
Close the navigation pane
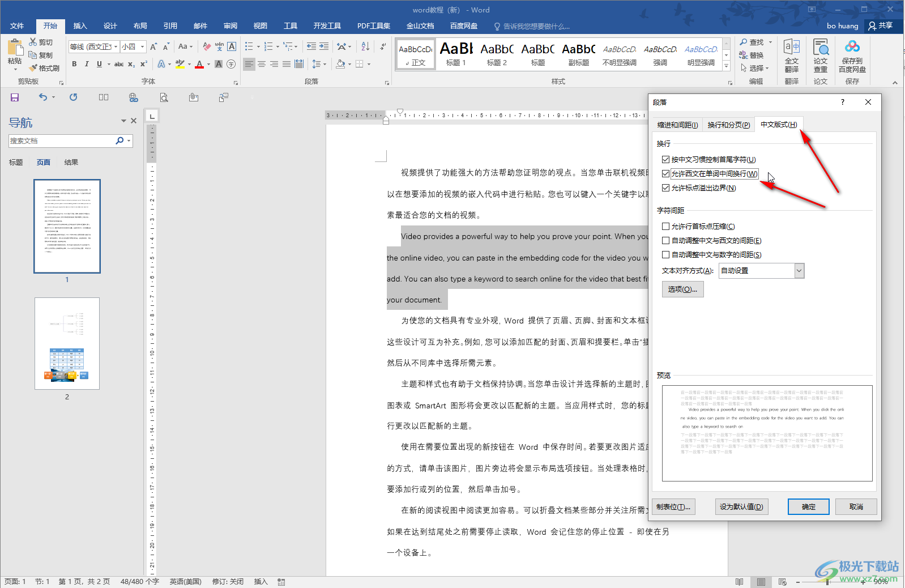click(x=134, y=121)
